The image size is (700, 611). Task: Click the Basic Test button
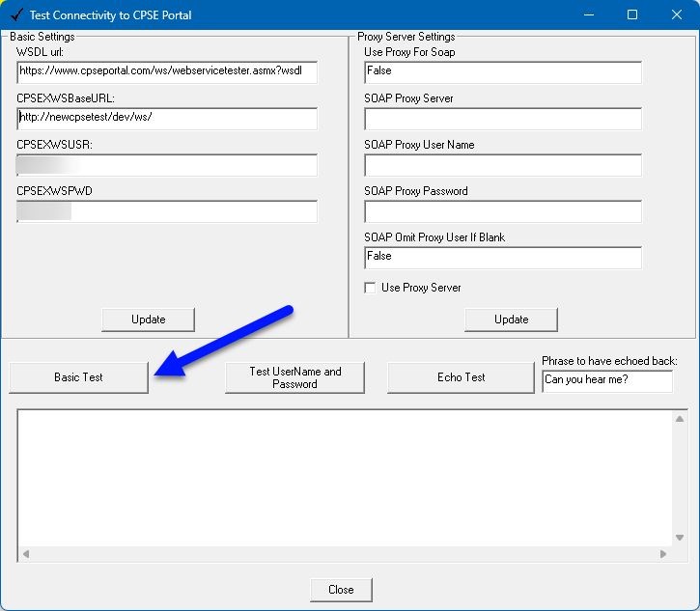click(x=78, y=377)
